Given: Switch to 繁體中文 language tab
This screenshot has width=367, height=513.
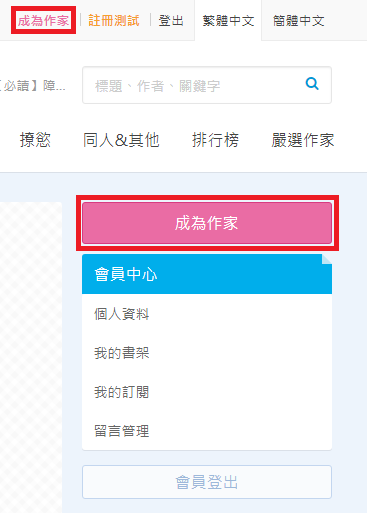Looking at the screenshot, I should point(228,21).
